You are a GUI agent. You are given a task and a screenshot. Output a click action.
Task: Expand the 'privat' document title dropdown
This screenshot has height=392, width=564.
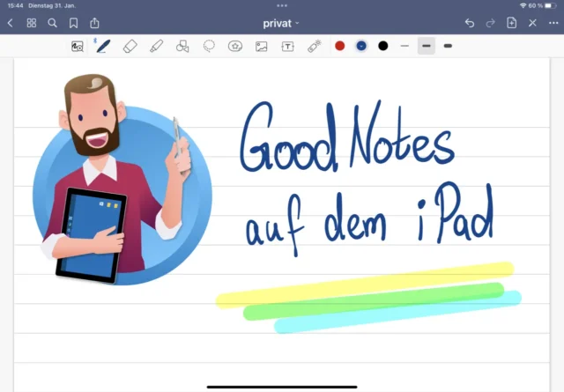pos(281,22)
